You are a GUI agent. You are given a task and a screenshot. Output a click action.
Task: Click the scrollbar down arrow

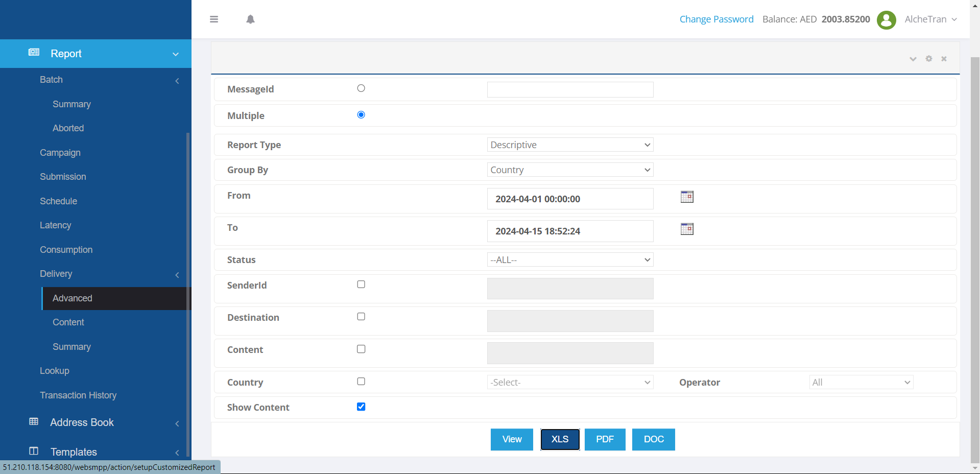pos(975,468)
